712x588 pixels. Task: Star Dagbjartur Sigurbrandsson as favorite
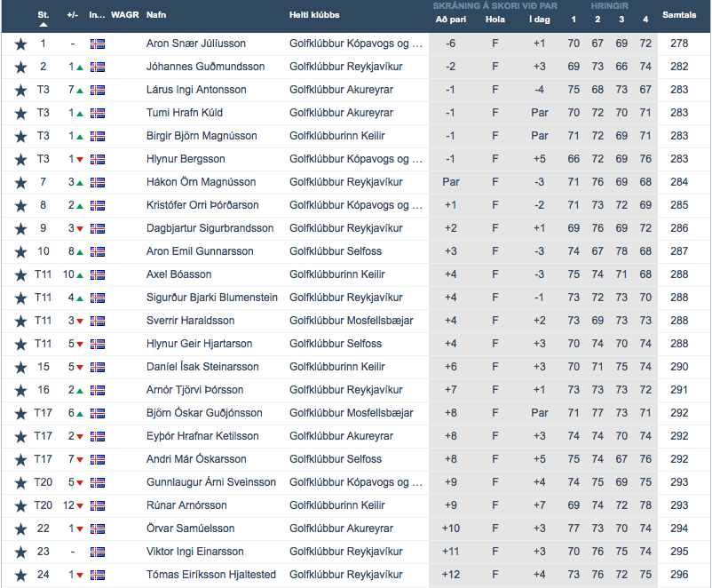click(20, 228)
